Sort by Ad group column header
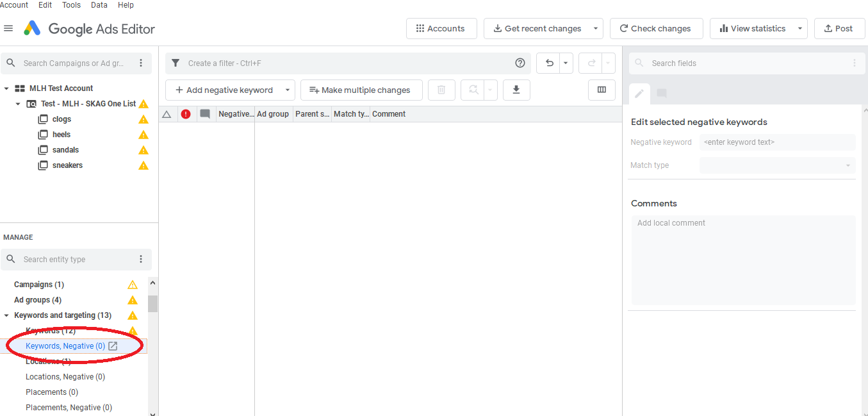Image resolution: width=868 pixels, height=416 pixels. (274, 114)
